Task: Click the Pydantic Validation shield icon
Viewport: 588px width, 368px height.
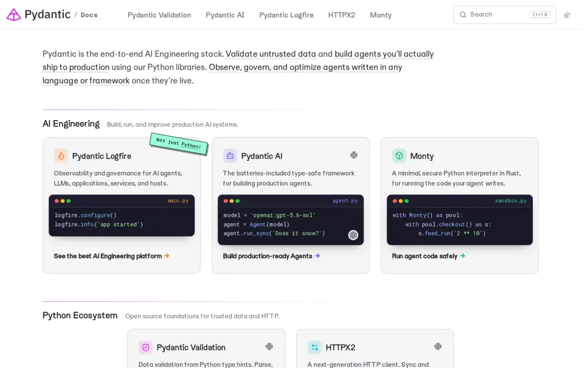Action: click(145, 347)
